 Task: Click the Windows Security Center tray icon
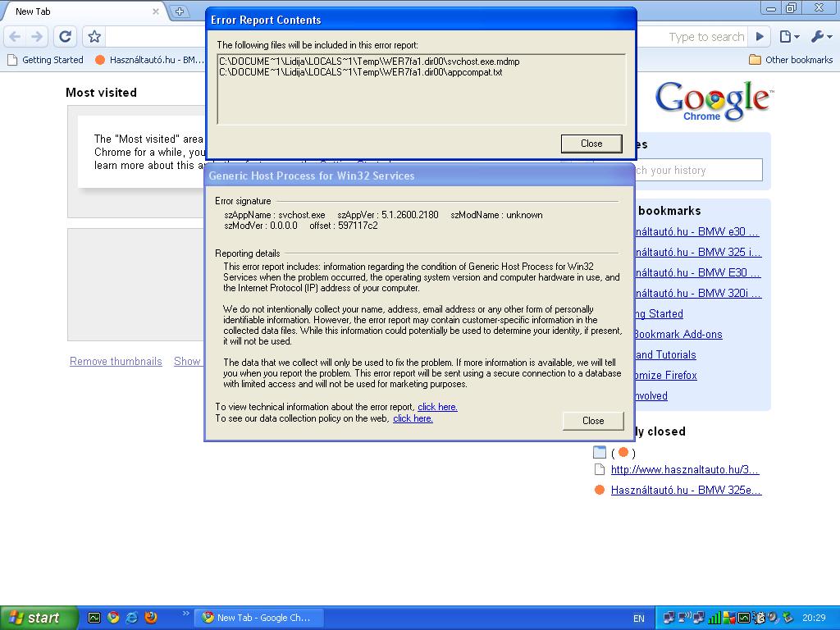tap(728, 619)
